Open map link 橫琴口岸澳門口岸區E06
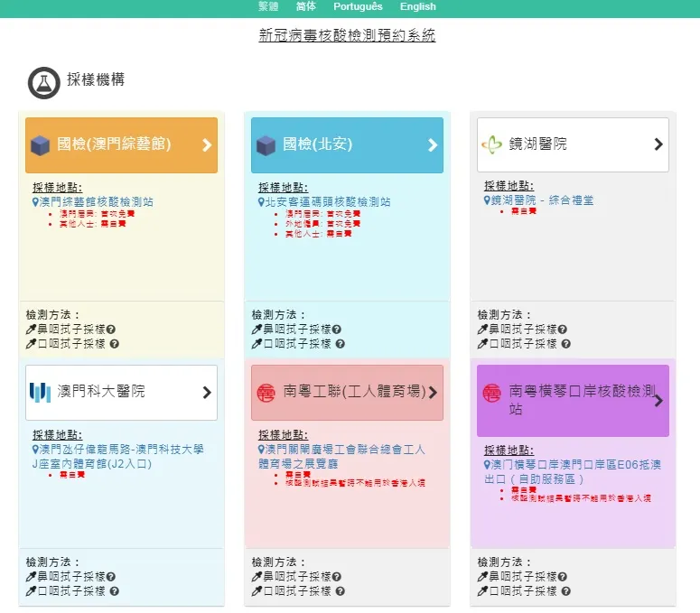This screenshot has height=613, width=700. click(x=573, y=471)
